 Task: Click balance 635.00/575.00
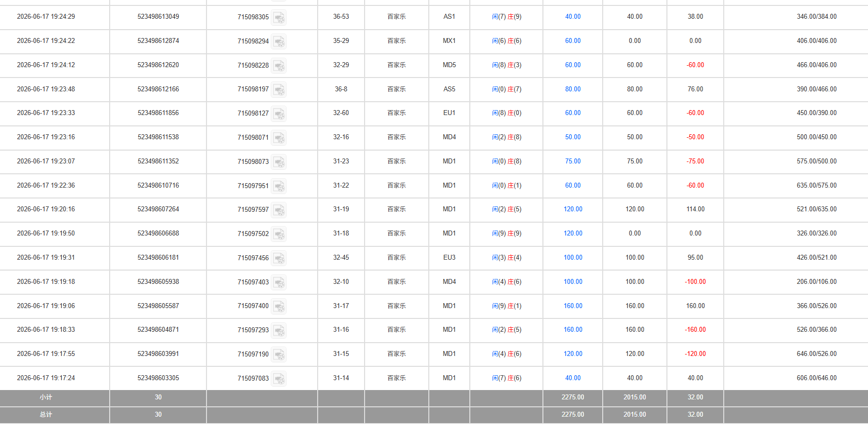click(x=817, y=186)
